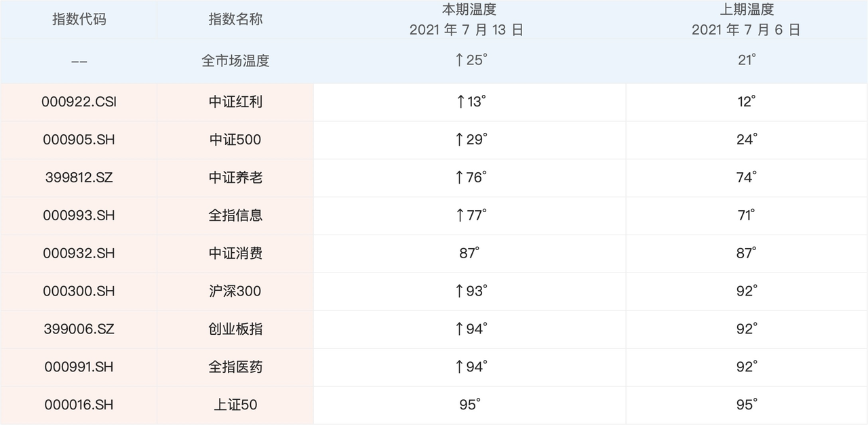
Task: Open index code 000016.SH
Action: point(79,405)
